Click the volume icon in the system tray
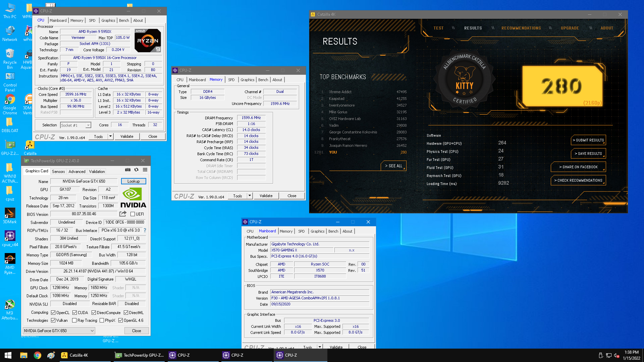 pyautogui.click(x=616, y=355)
